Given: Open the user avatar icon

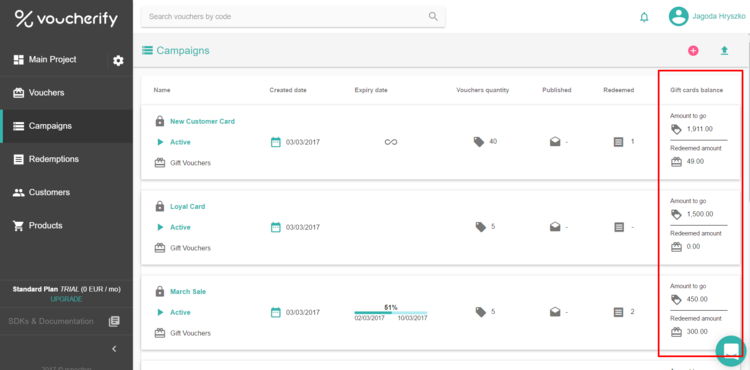Looking at the screenshot, I should coord(678,16).
